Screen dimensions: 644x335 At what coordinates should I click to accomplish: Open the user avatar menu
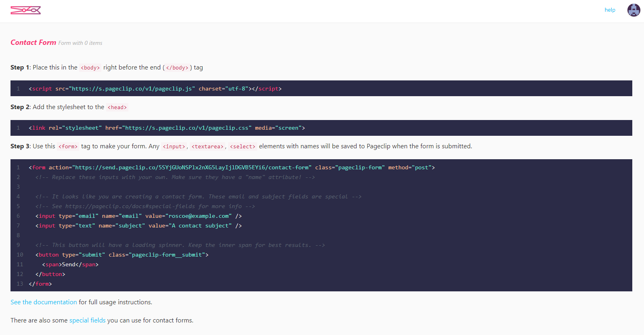pos(634,10)
